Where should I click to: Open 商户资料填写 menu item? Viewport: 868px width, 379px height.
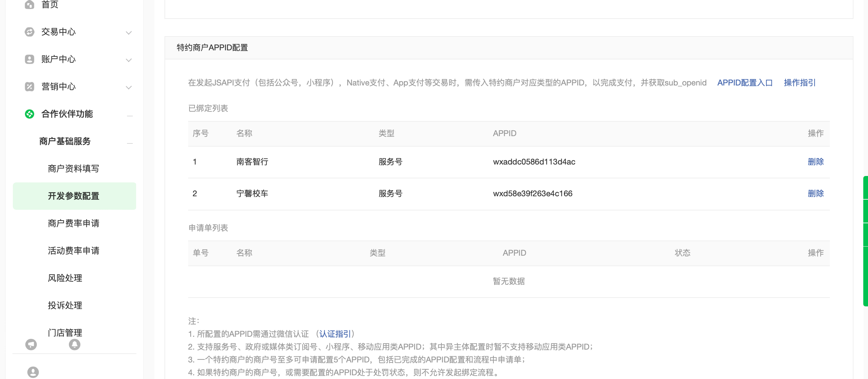[x=73, y=169]
